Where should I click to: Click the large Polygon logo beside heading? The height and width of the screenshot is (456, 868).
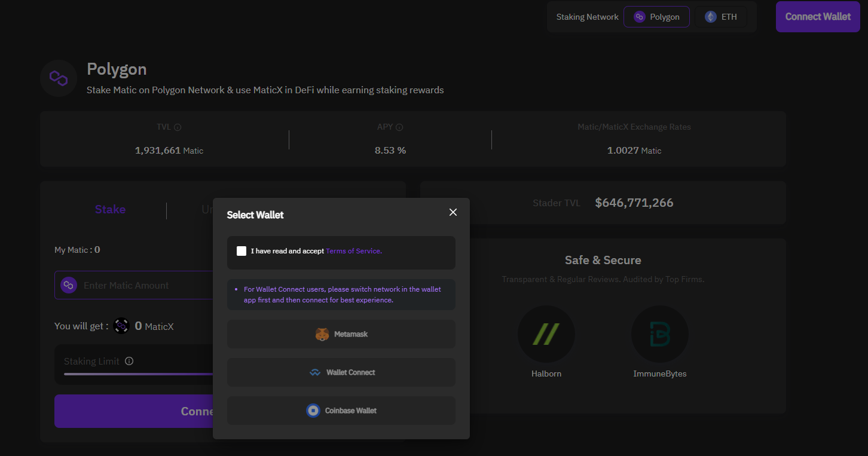coord(59,78)
